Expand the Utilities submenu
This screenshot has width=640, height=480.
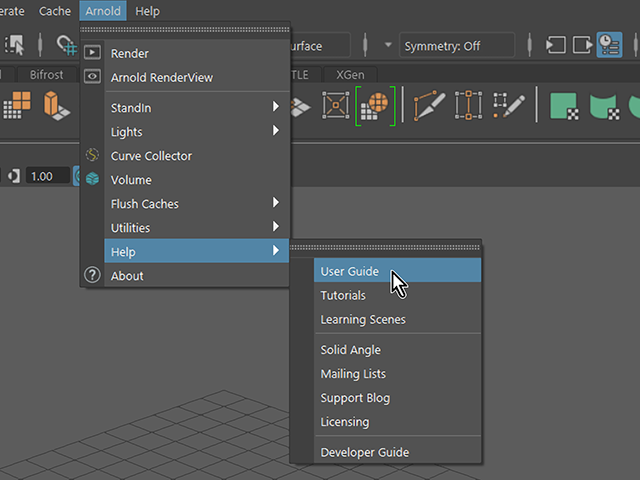(197, 228)
